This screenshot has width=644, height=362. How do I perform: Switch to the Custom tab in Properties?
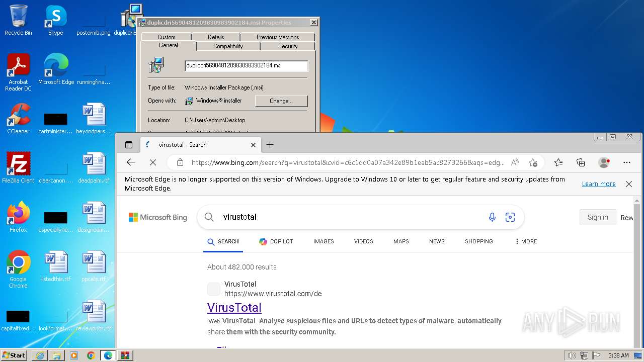click(x=166, y=37)
